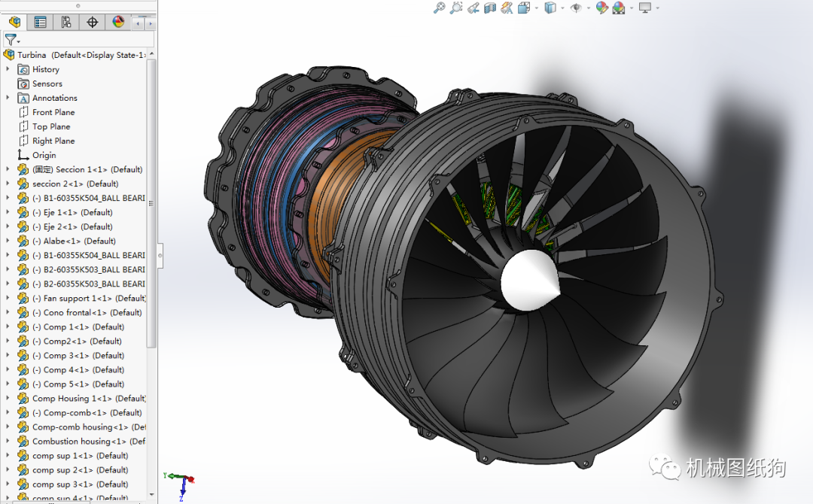Click the Comp 1<1> component icon
This screenshot has height=504, width=813.
[23, 327]
